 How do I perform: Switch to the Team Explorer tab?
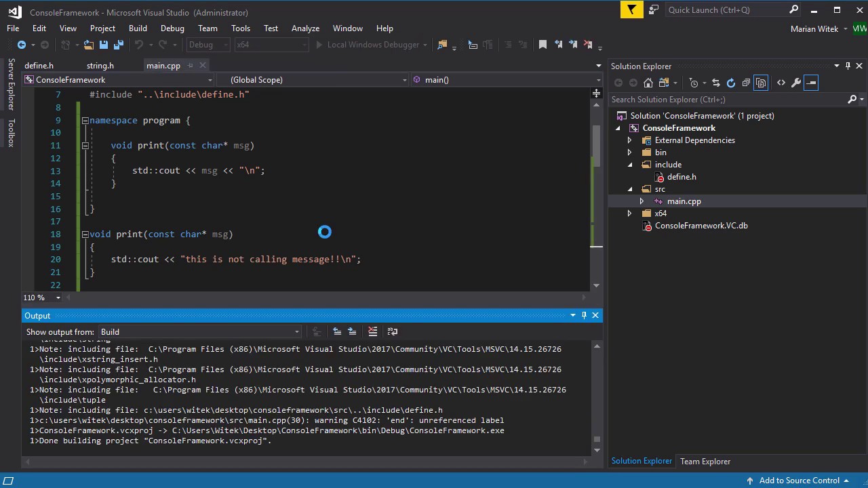[x=705, y=462]
